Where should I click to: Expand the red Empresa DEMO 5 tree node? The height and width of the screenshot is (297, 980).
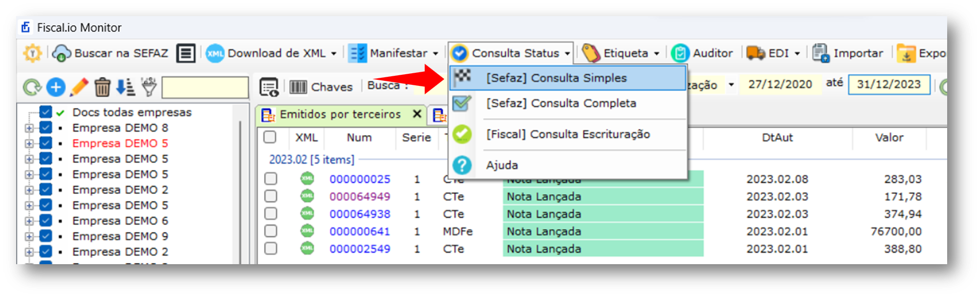29,143
